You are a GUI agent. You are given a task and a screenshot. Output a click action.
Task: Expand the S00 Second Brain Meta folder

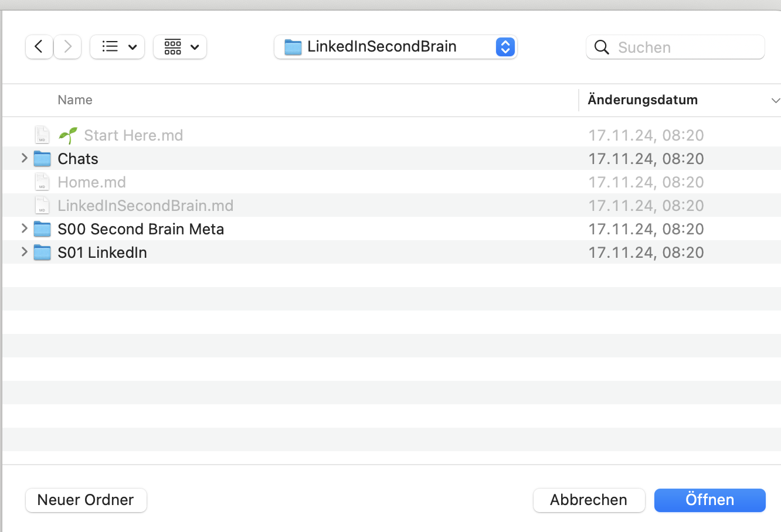(24, 229)
